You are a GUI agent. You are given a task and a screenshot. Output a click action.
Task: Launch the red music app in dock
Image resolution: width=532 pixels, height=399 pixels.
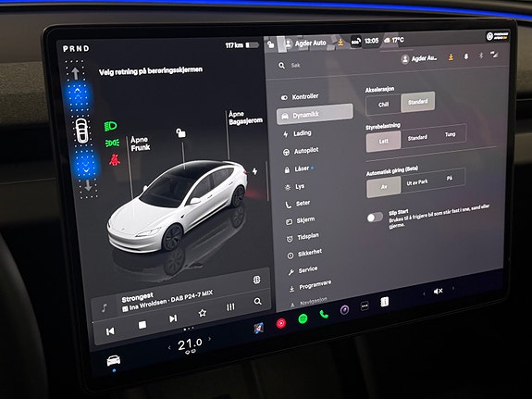click(x=281, y=323)
